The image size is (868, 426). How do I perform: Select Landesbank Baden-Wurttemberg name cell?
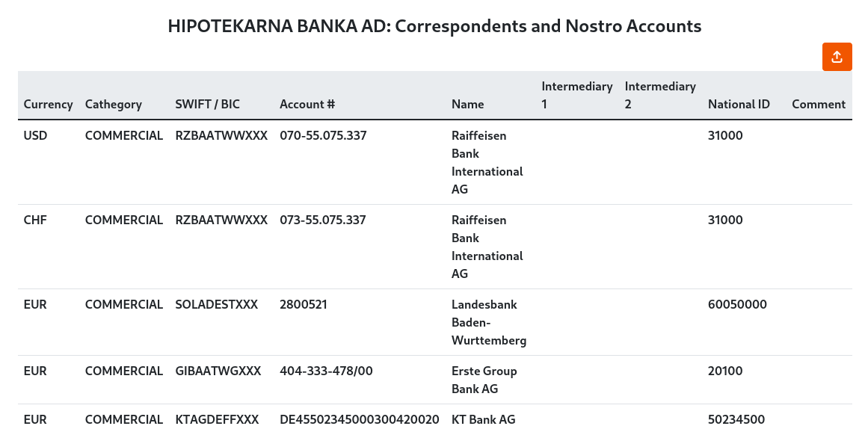(x=488, y=323)
